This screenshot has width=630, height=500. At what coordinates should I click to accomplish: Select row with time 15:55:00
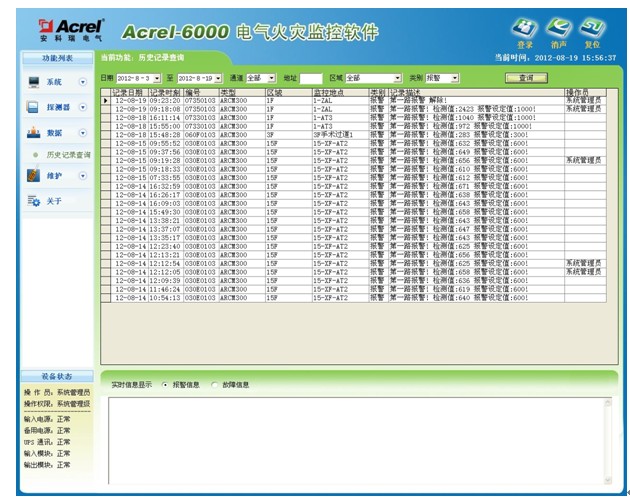(x=354, y=126)
